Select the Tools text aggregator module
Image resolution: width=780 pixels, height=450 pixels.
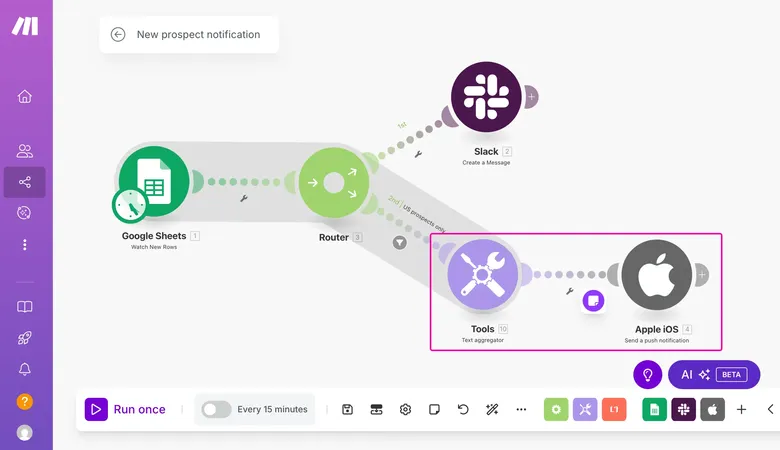coord(482,274)
